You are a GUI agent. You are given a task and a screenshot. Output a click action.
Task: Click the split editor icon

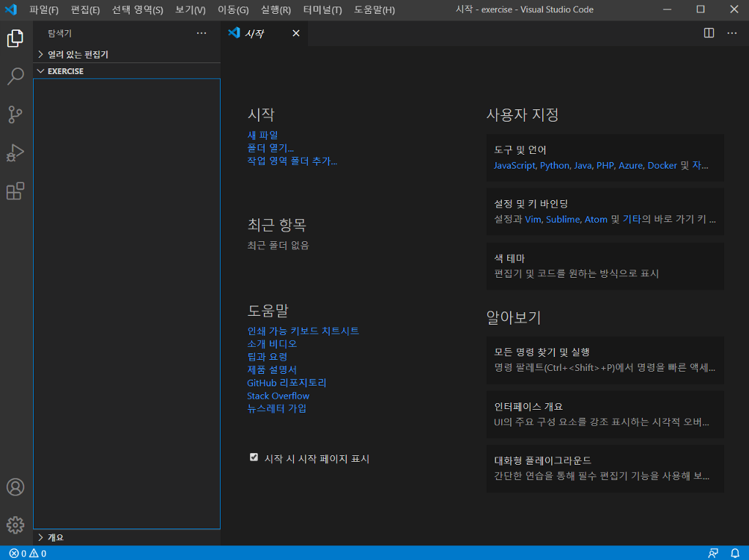coord(709,33)
